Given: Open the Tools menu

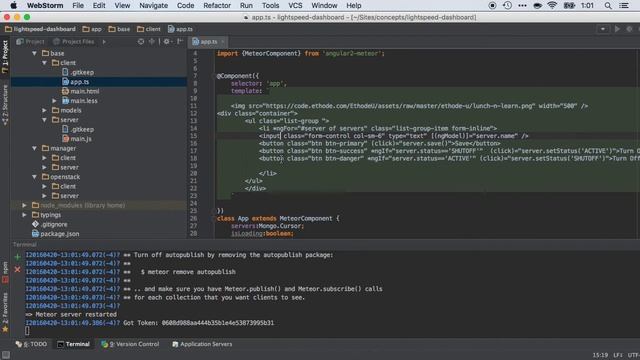Looking at the screenshot, I should click(270, 5).
